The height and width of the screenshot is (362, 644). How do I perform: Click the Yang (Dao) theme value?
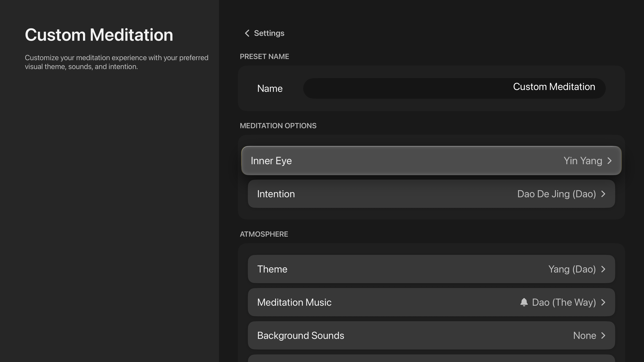click(572, 269)
